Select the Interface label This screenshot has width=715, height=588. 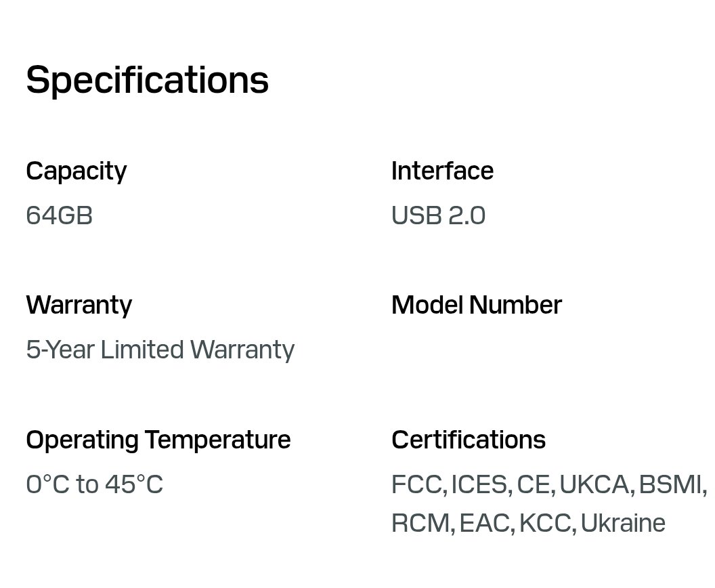pyautogui.click(x=442, y=171)
